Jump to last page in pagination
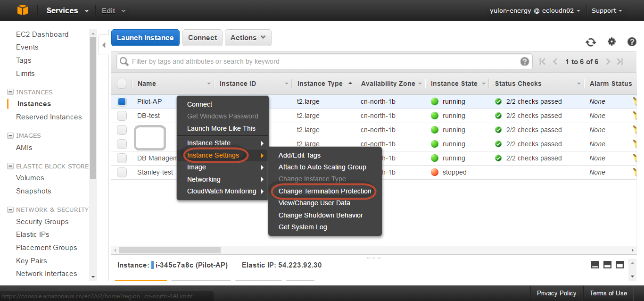 pyautogui.click(x=620, y=62)
